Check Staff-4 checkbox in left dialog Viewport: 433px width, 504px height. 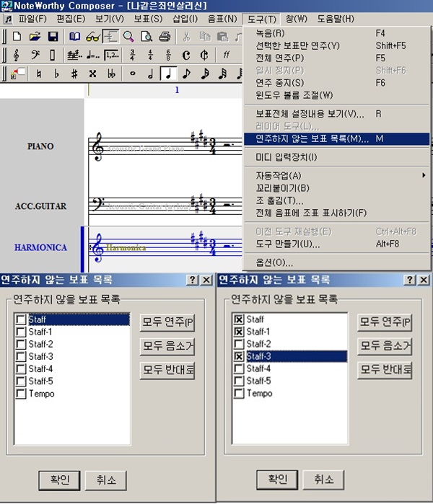tap(21, 368)
